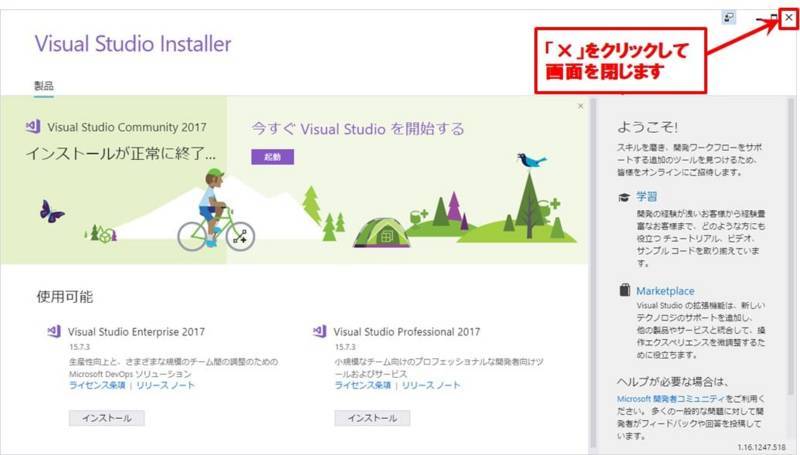Open the Marketplace link
The image size is (800, 455).
(x=665, y=291)
